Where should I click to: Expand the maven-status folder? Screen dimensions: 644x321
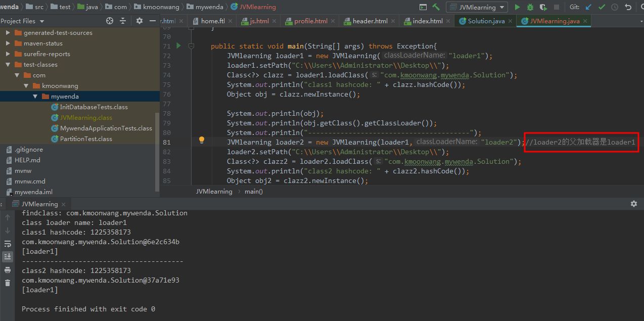coord(8,43)
